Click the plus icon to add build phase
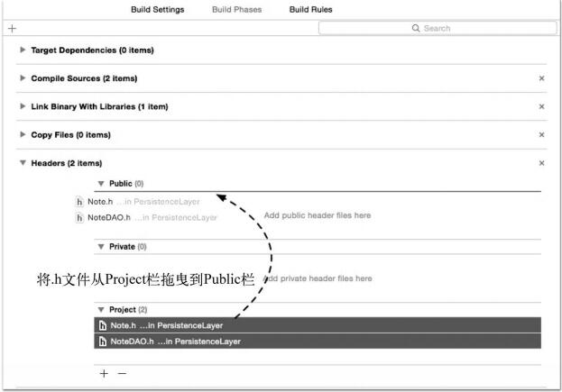Viewport: 562px width, 392px height. pyautogui.click(x=12, y=28)
